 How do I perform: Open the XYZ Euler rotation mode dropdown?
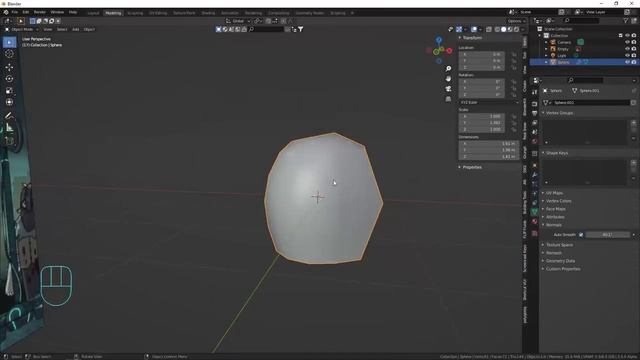tap(489, 102)
